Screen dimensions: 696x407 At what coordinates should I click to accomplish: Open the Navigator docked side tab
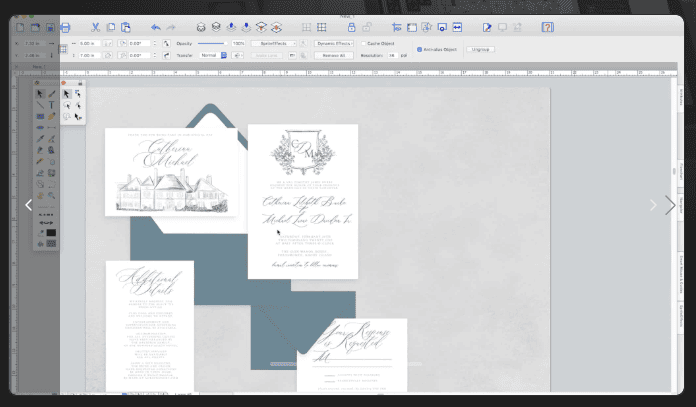(x=680, y=205)
